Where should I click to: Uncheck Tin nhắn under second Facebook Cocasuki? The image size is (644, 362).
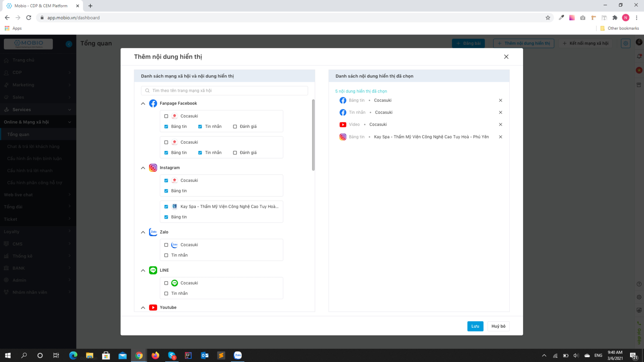coord(200,153)
